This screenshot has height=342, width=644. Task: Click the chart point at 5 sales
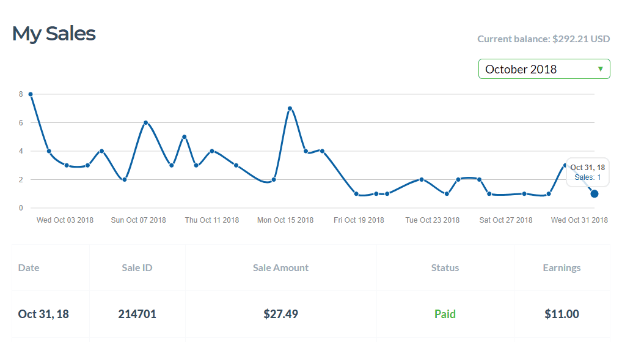185,137
